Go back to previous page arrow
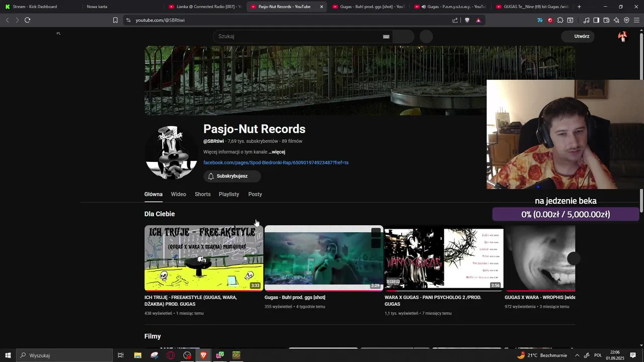Viewport: 644px width, 362px height. tap(7, 20)
